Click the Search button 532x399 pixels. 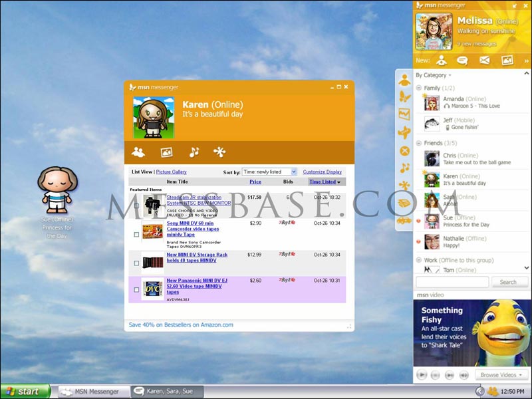click(x=509, y=282)
